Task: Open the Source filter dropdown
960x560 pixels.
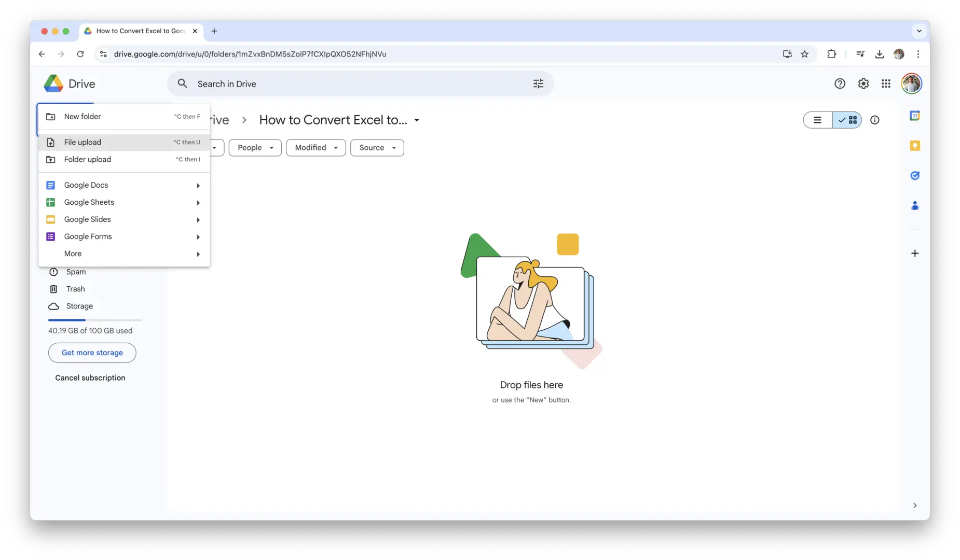Action: pyautogui.click(x=377, y=148)
